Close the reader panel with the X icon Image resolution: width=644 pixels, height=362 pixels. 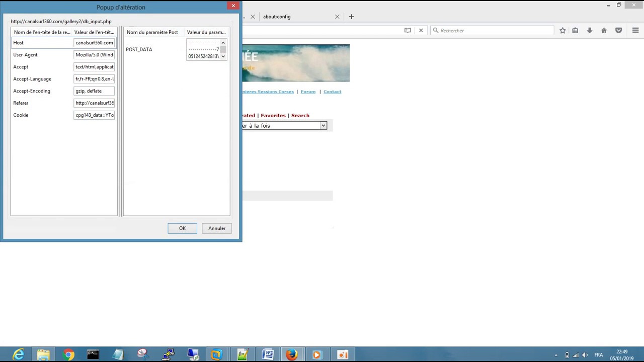[x=421, y=30]
